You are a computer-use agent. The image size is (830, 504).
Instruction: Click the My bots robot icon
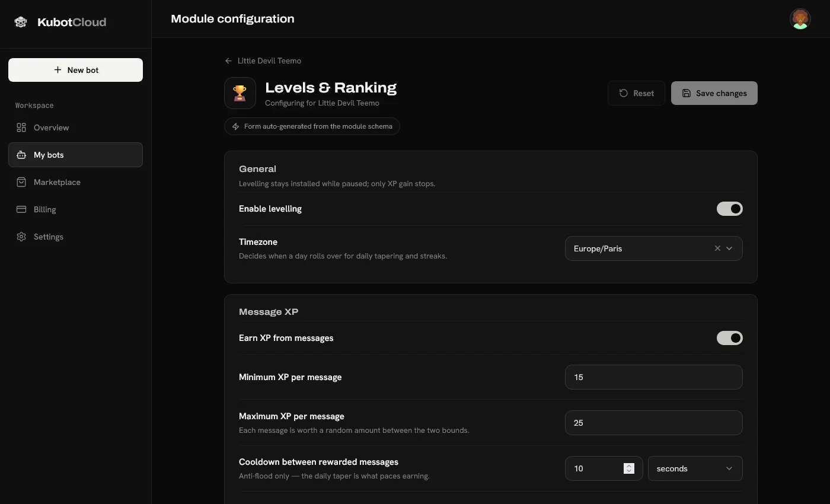click(x=21, y=155)
